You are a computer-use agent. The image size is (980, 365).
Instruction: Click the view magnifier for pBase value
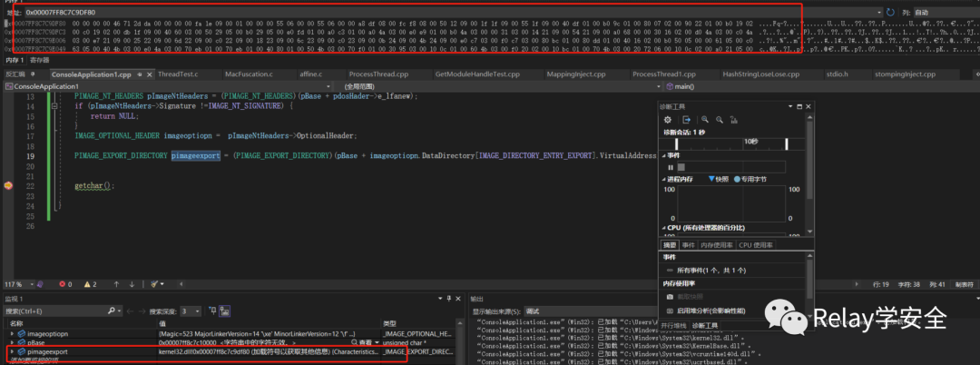coord(355,342)
